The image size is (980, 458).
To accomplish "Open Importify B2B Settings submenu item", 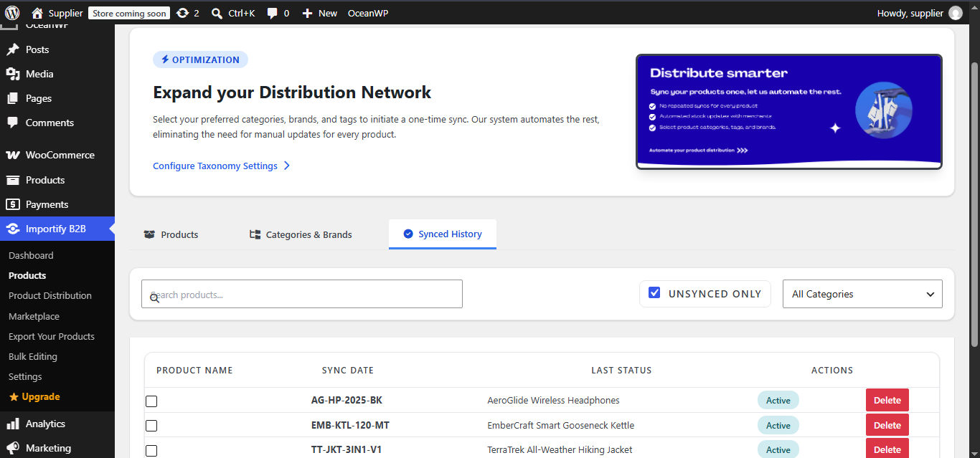I will pos(25,376).
